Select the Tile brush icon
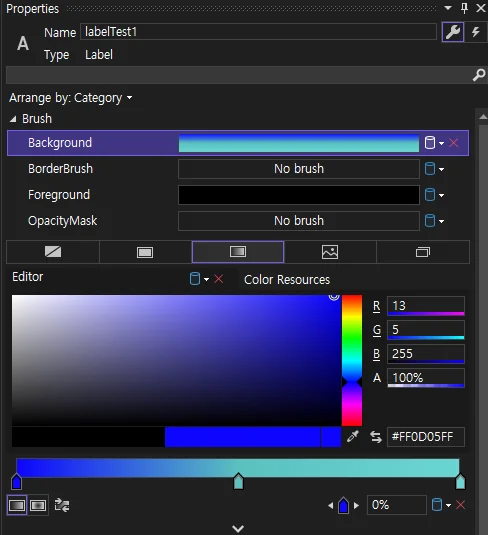This screenshot has height=535, width=488. (423, 252)
